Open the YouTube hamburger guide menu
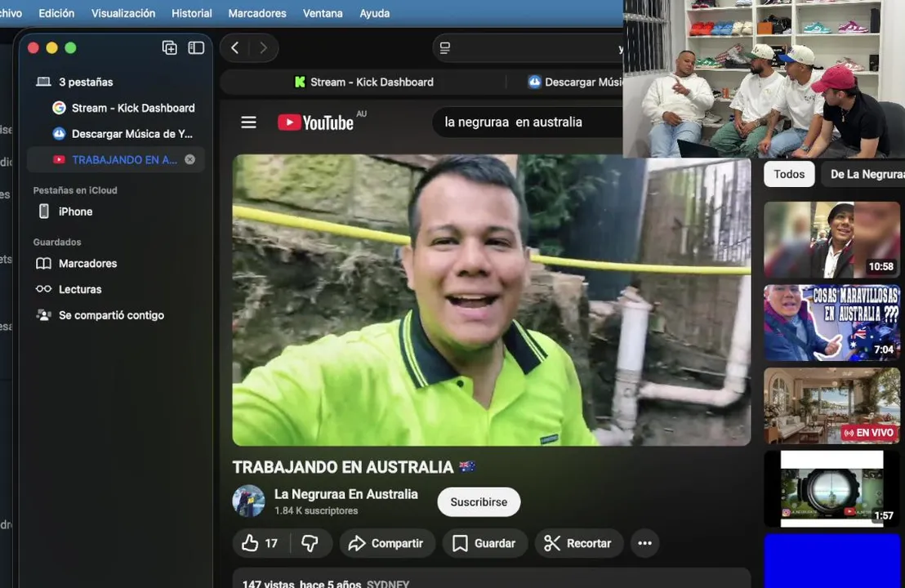This screenshot has height=588, width=905. (249, 122)
